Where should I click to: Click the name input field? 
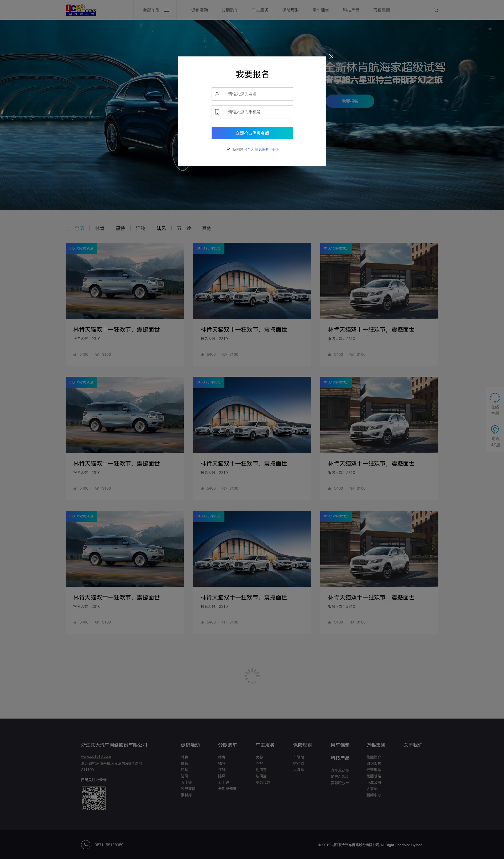(252, 94)
